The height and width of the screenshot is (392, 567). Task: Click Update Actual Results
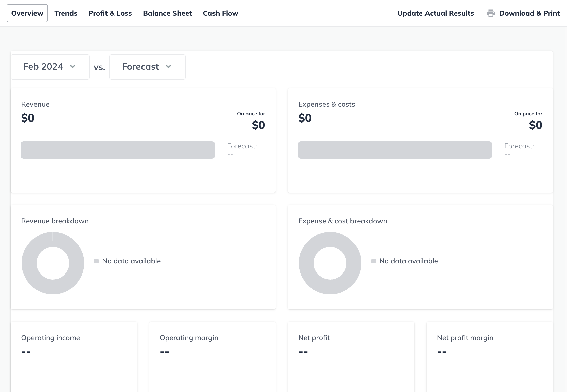pos(435,13)
